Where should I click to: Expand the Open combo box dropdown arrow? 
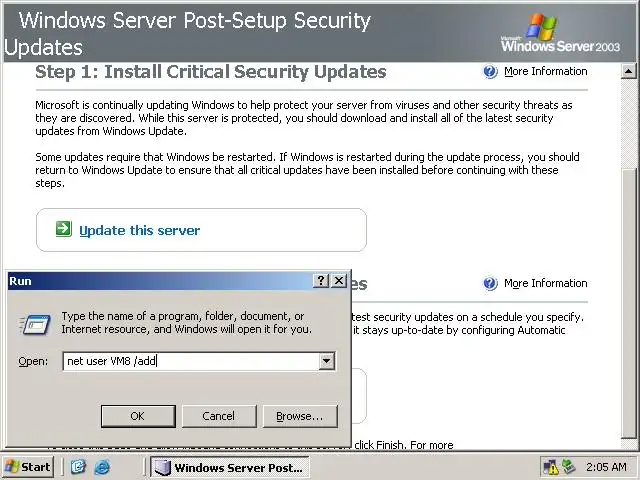tap(326, 361)
